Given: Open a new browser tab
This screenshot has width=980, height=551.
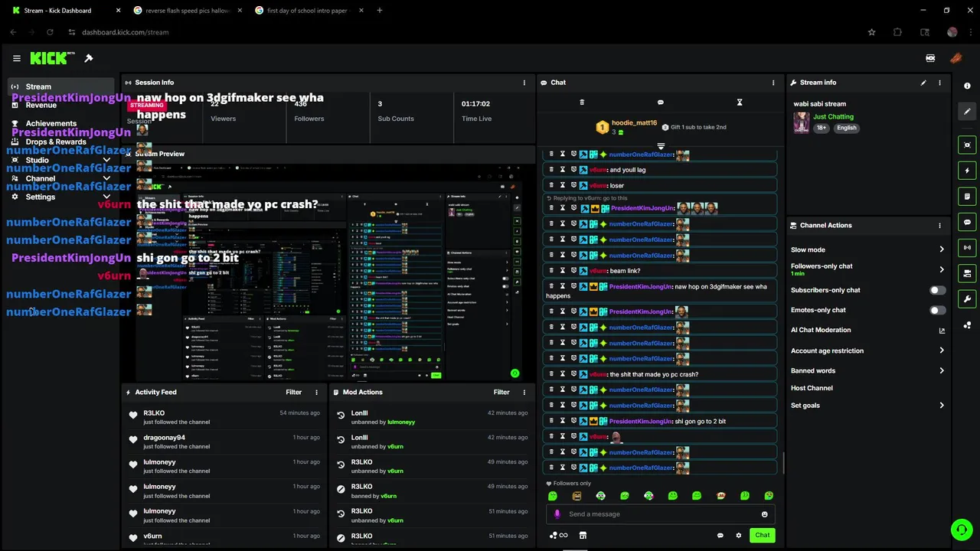Looking at the screenshot, I should pyautogui.click(x=380, y=11).
